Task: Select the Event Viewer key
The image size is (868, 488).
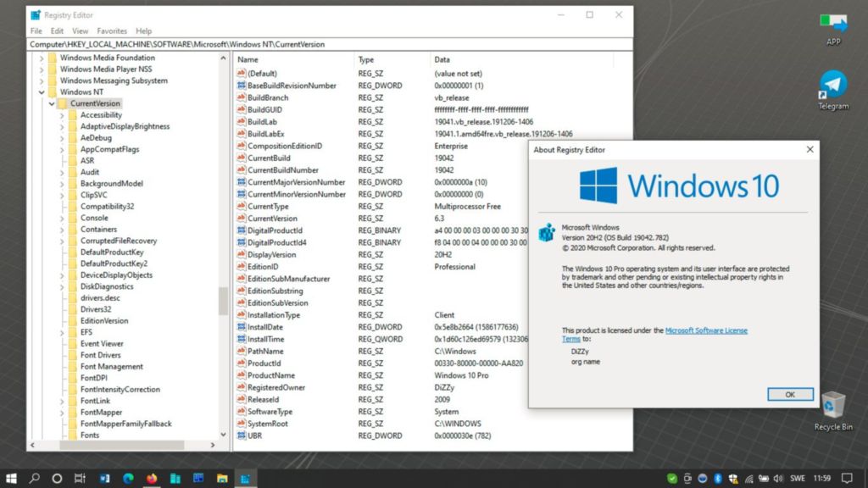Action: (x=102, y=344)
